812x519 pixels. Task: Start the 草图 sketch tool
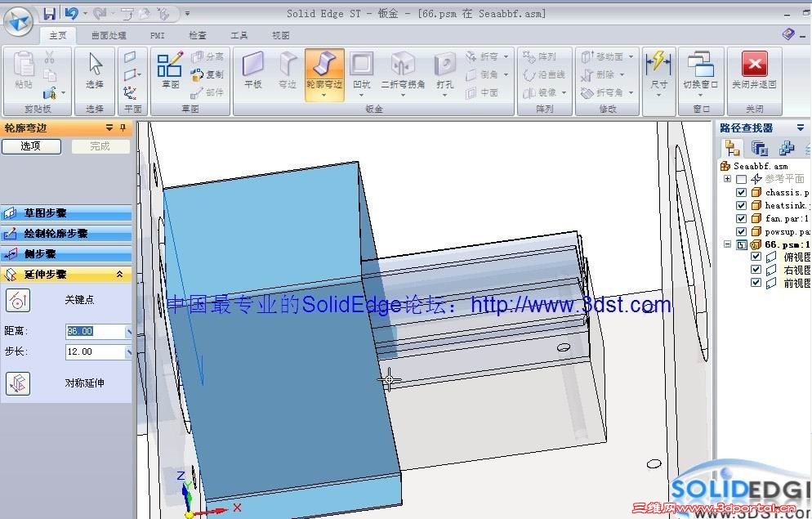point(170,70)
